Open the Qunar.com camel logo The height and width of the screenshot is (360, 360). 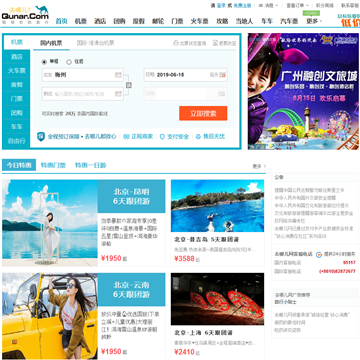coord(25,15)
